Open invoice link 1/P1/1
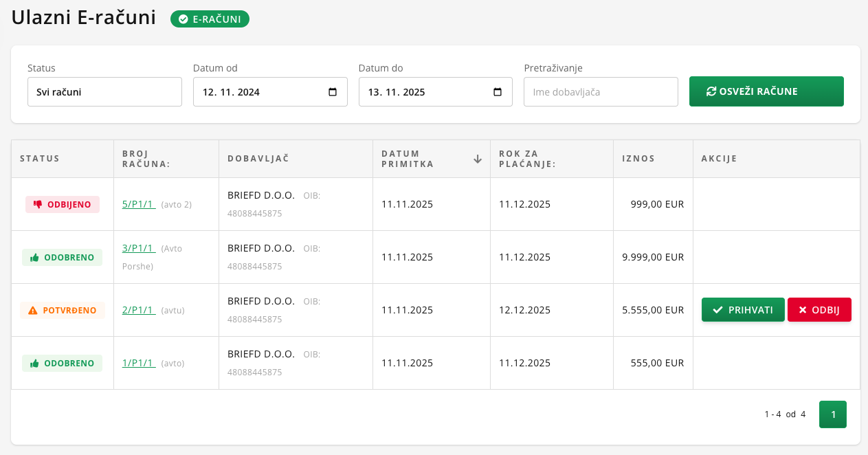Viewport: 868px width, 455px height. click(x=138, y=363)
